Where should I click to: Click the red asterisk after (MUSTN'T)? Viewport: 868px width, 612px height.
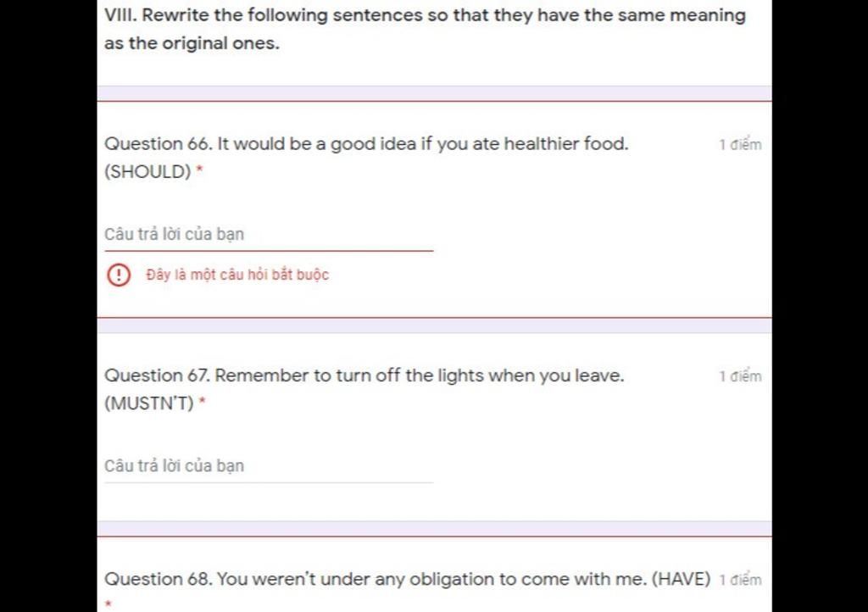203,401
